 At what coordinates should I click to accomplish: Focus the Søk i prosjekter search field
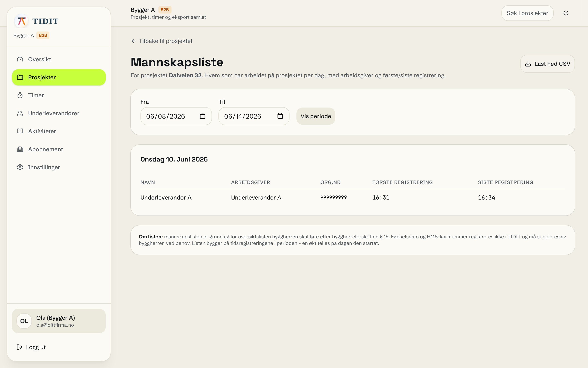(x=527, y=13)
